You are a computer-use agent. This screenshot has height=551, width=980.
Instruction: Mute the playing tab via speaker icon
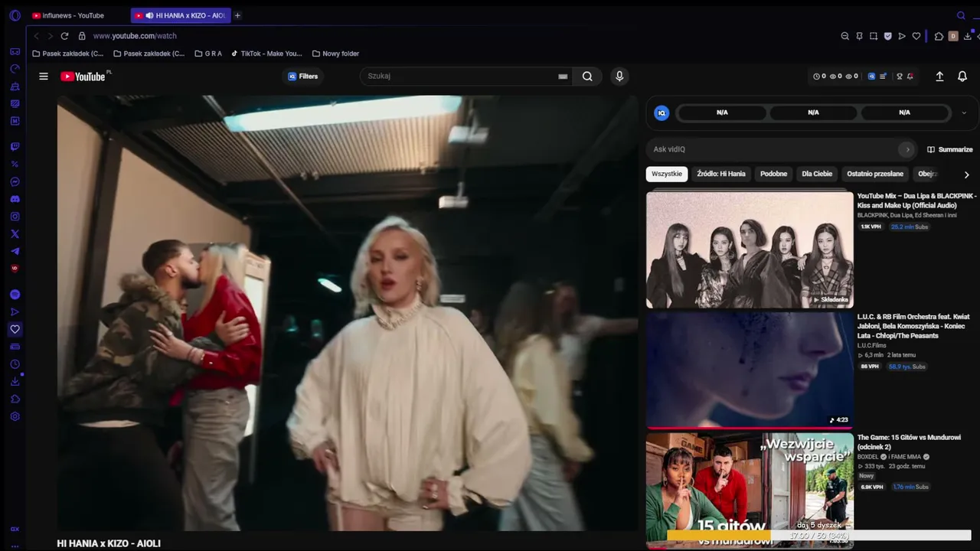tap(149, 15)
